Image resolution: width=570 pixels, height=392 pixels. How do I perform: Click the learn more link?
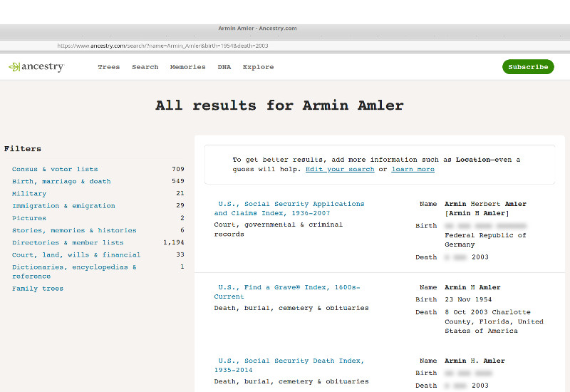413,169
